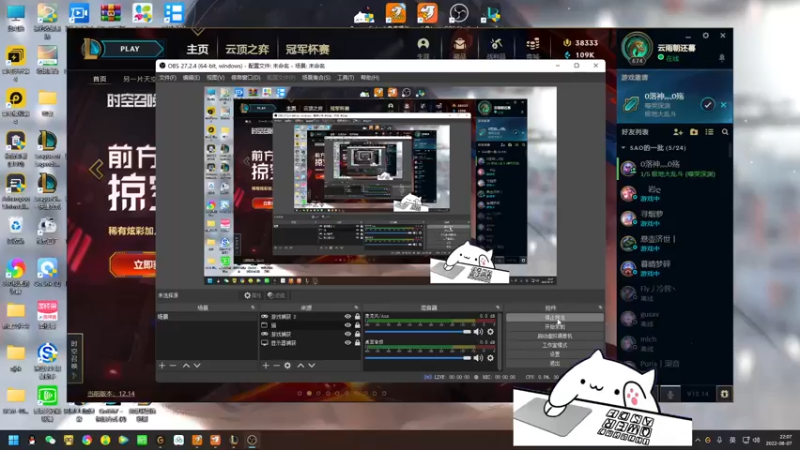The height and width of the screenshot is (450, 800).
Task: Open League client settings gear in title bar
Action: 706,36
